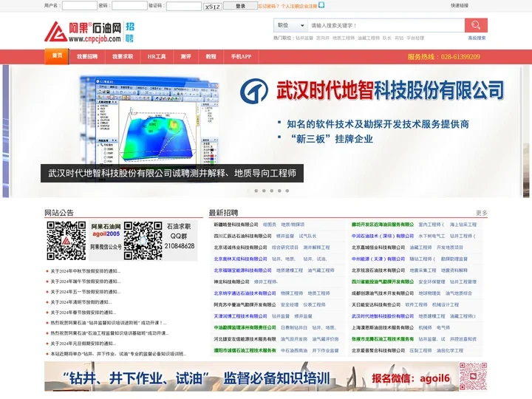
Task: Open company 四川省能投油气勘探开发有限公司
Action: pos(383,282)
